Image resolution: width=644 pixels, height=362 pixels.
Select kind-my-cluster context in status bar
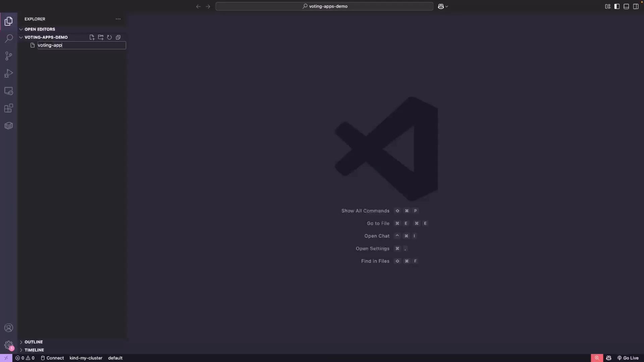[x=86, y=358]
